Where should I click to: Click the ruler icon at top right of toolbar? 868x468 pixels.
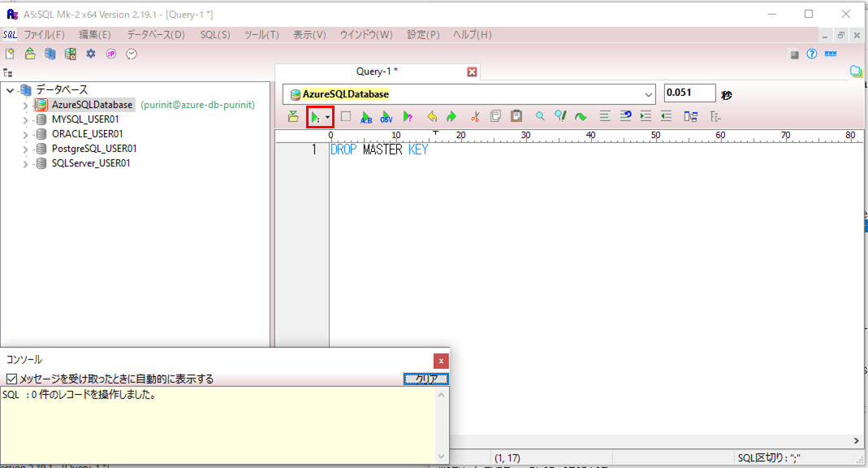point(831,54)
